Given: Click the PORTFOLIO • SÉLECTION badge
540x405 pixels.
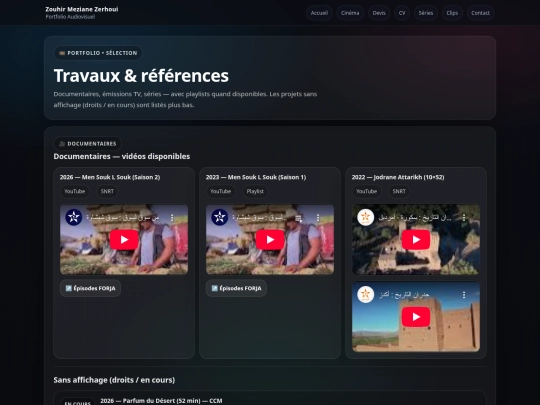Looking at the screenshot, I should tap(98, 53).
